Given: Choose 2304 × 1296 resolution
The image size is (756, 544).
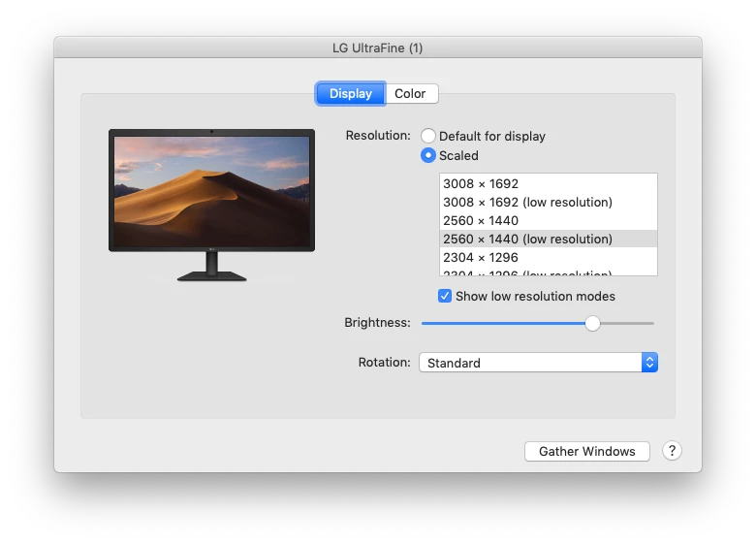Looking at the screenshot, I should coord(549,257).
